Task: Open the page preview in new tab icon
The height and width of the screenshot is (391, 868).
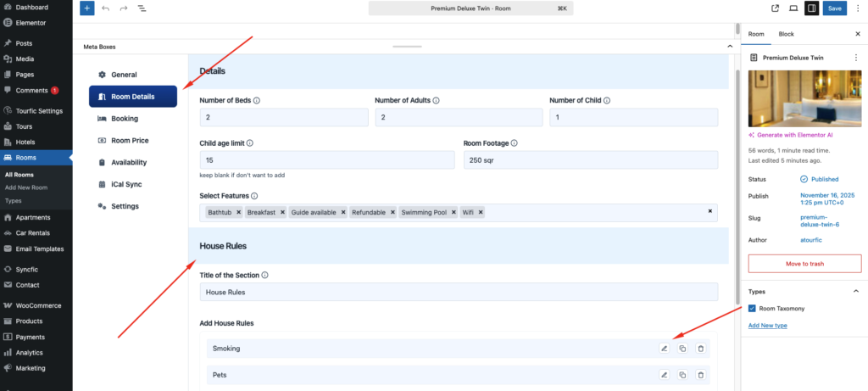Action: 775,8
